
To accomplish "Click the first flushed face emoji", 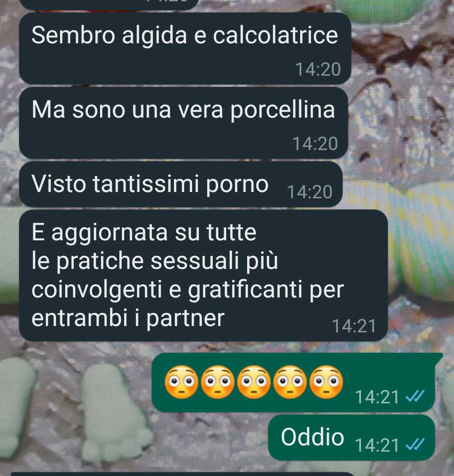I will coord(181,382).
